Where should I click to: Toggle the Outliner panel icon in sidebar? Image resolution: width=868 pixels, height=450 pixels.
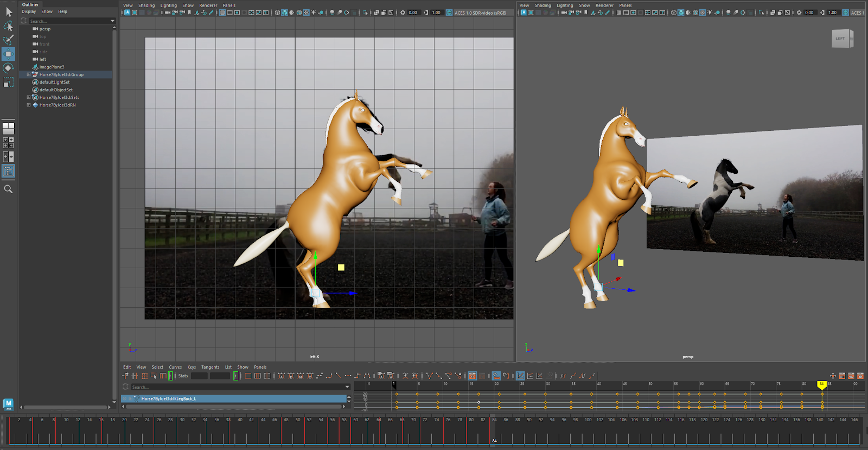pyautogui.click(x=8, y=171)
